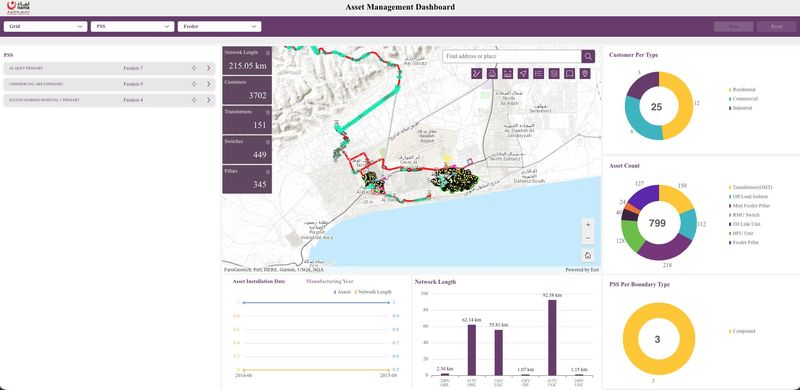Select the Pillars 345 summary card

click(x=247, y=179)
